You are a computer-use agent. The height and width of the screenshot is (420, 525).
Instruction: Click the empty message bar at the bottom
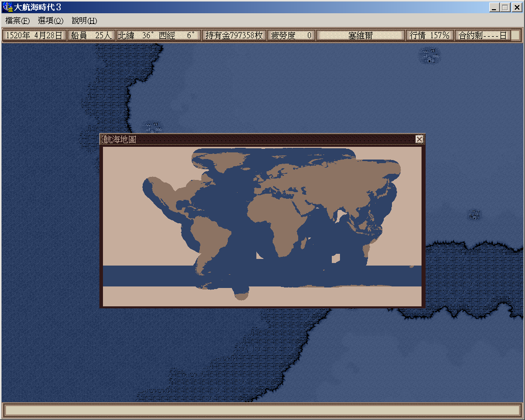click(x=262, y=410)
